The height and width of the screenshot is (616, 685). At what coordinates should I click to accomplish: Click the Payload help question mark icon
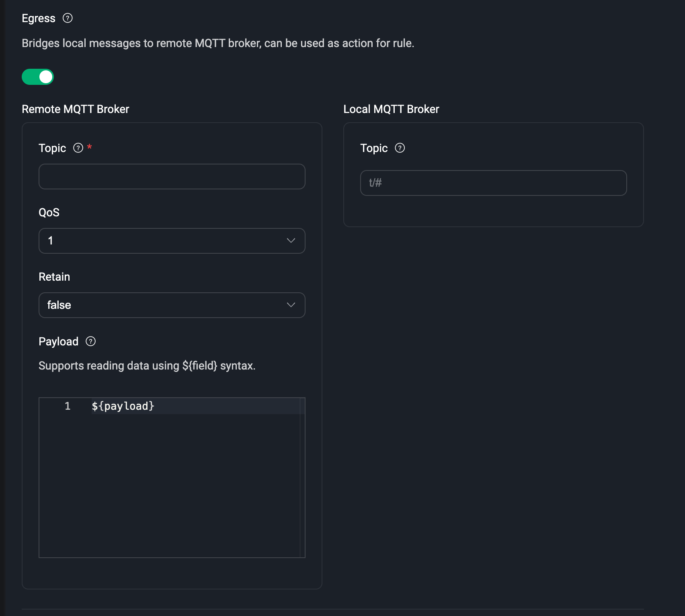(x=90, y=341)
